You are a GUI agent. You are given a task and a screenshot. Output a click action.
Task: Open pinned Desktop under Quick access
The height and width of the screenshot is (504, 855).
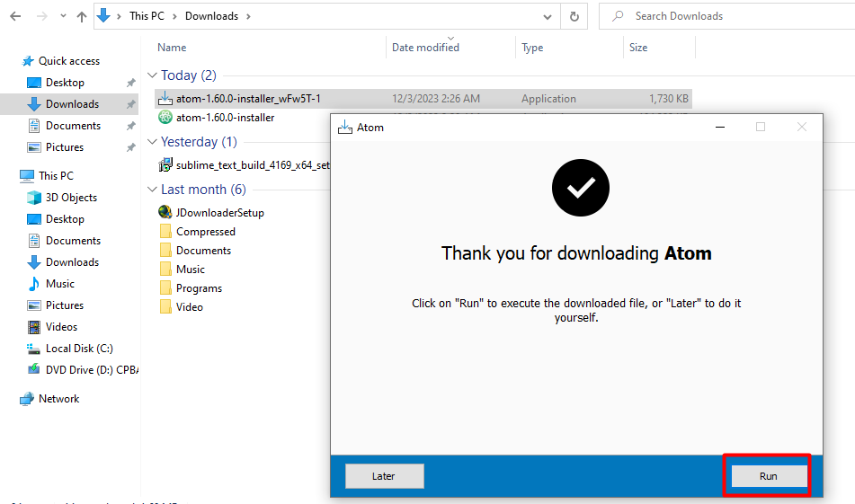65,83
